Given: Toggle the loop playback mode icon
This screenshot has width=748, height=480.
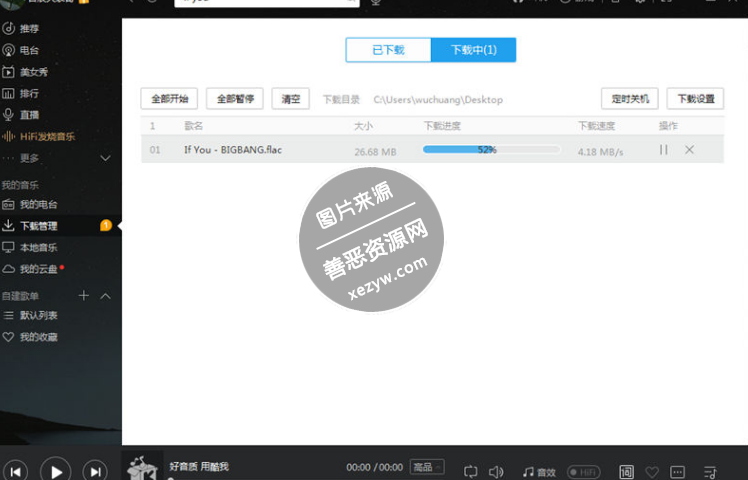Looking at the screenshot, I should coord(471,471).
